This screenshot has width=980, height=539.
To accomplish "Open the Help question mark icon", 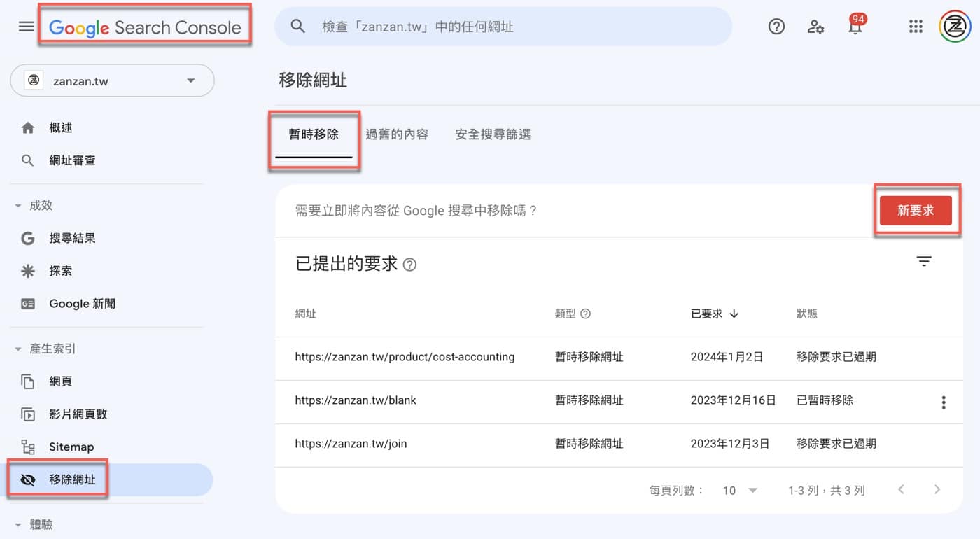I will pyautogui.click(x=776, y=27).
